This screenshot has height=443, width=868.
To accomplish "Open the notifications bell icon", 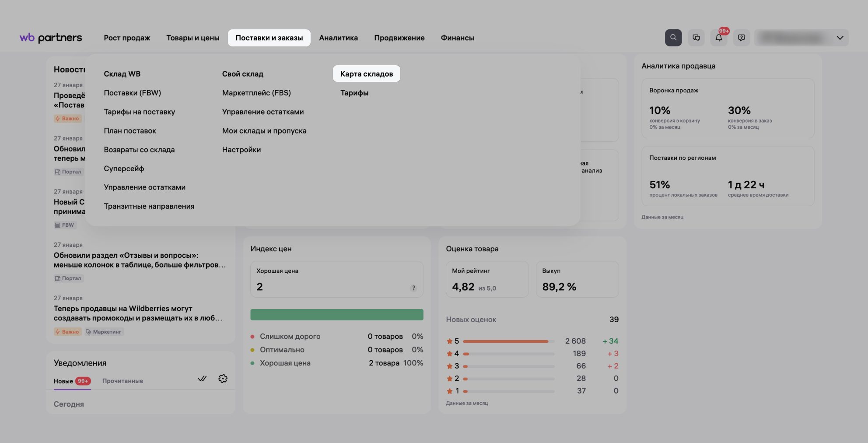I will point(719,38).
